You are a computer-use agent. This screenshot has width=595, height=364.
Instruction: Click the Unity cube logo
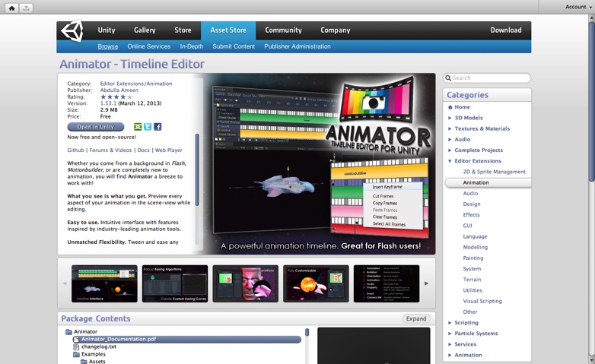click(x=72, y=30)
